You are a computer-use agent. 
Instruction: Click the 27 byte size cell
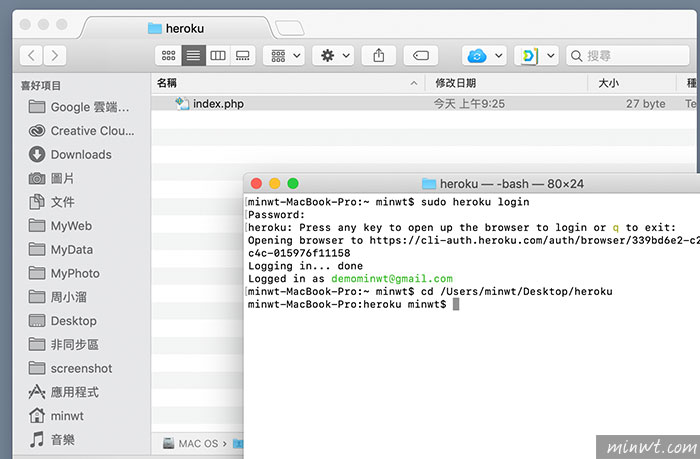click(x=646, y=104)
